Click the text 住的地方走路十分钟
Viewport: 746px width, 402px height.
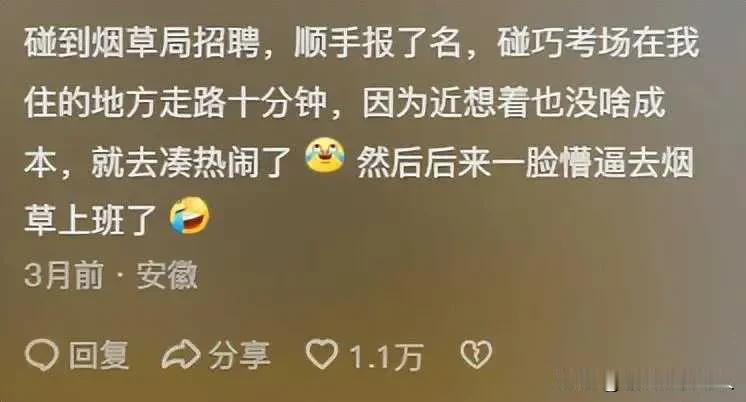[176, 103]
